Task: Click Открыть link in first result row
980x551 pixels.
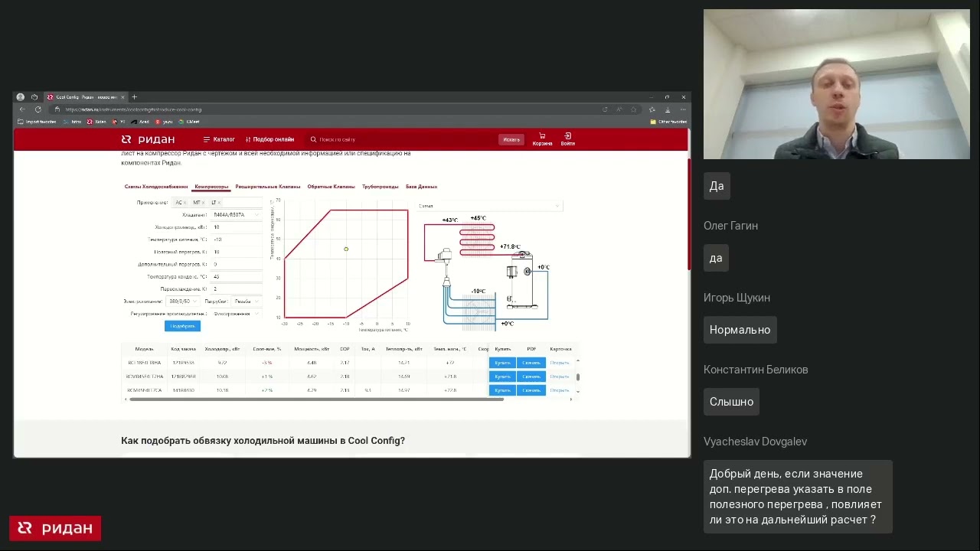Action: (560, 363)
